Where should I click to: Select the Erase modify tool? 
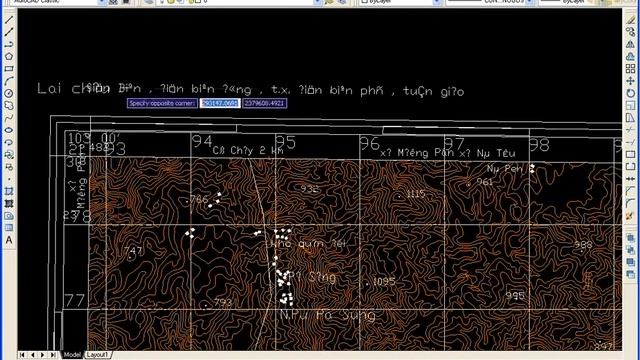pyautogui.click(x=631, y=20)
